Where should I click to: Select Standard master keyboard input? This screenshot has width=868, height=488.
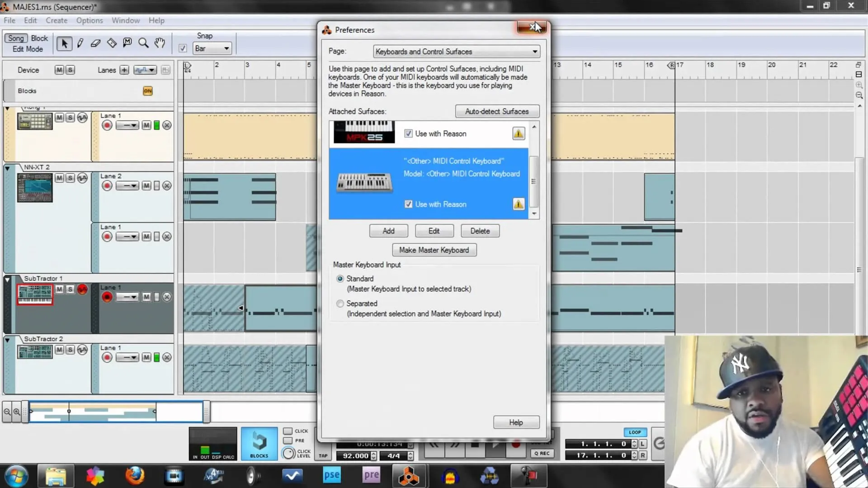tap(340, 279)
